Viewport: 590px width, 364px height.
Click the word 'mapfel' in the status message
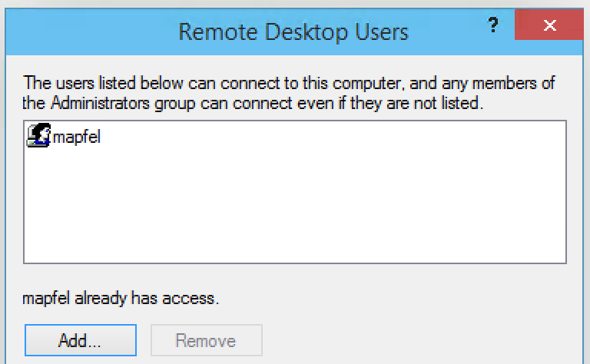pyautogui.click(x=46, y=299)
